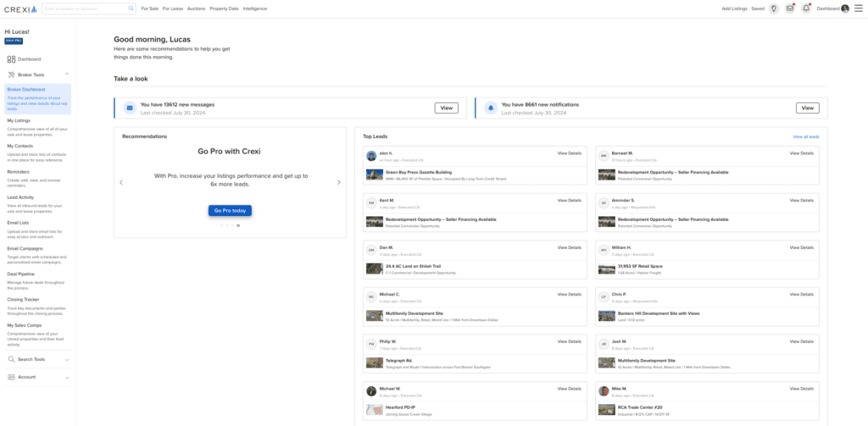Open Green Bay Press Gazette Building thumbnail
868x426 pixels.
[x=375, y=174]
